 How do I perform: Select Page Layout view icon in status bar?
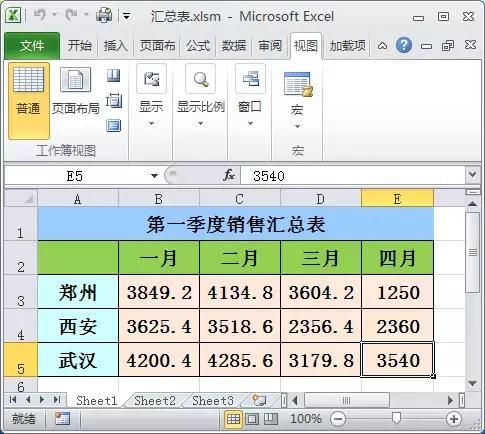pos(252,419)
